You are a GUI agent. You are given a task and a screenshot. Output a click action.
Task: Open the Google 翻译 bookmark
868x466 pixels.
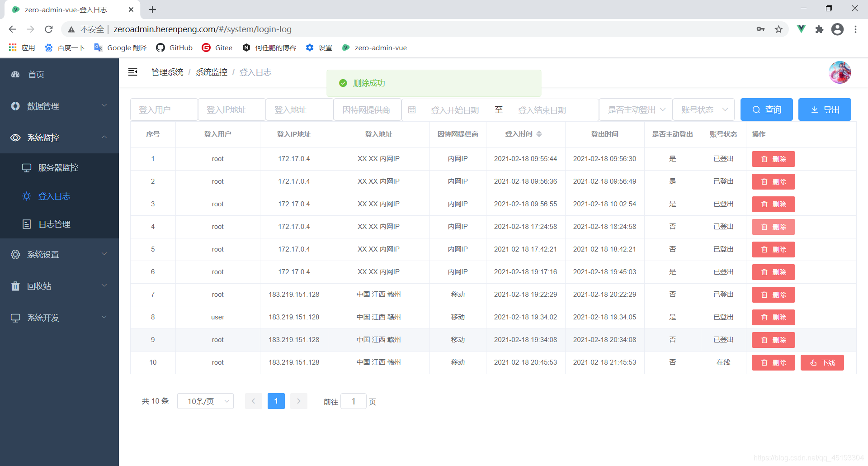tap(120, 48)
